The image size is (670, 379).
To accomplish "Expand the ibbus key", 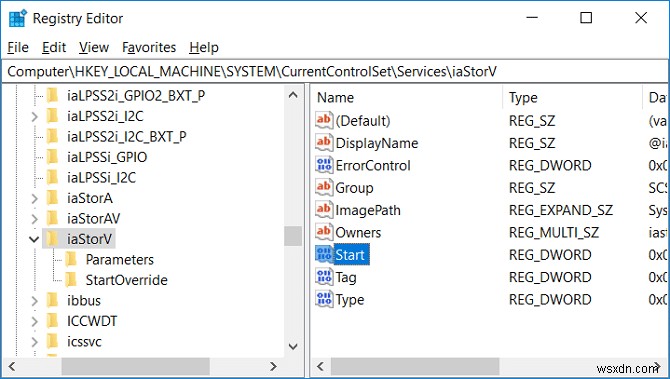I will (x=35, y=301).
